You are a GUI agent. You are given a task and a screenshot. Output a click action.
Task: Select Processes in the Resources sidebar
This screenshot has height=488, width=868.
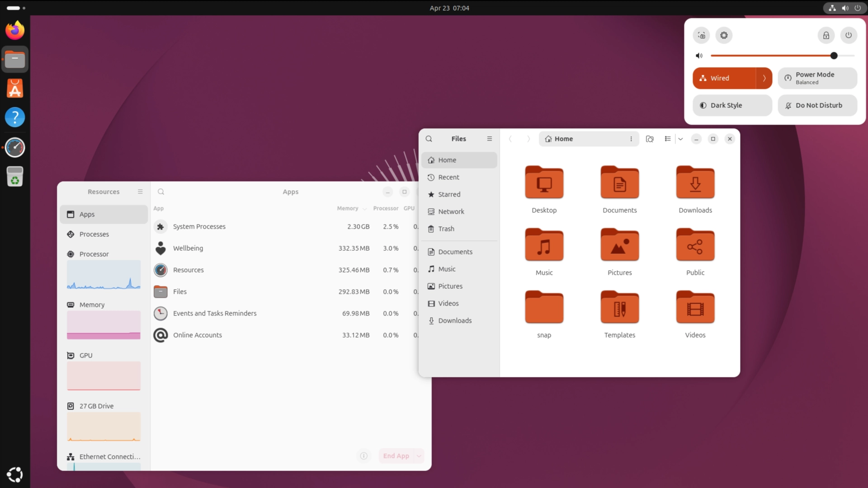click(94, 234)
